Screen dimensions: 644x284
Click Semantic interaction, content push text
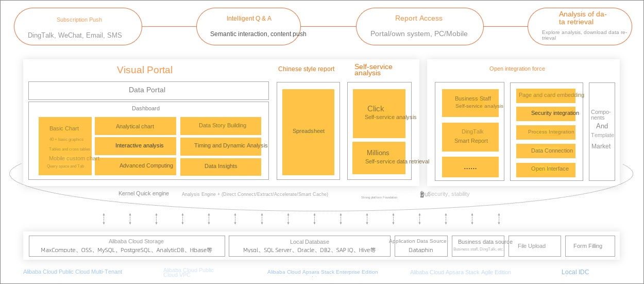[x=258, y=34]
